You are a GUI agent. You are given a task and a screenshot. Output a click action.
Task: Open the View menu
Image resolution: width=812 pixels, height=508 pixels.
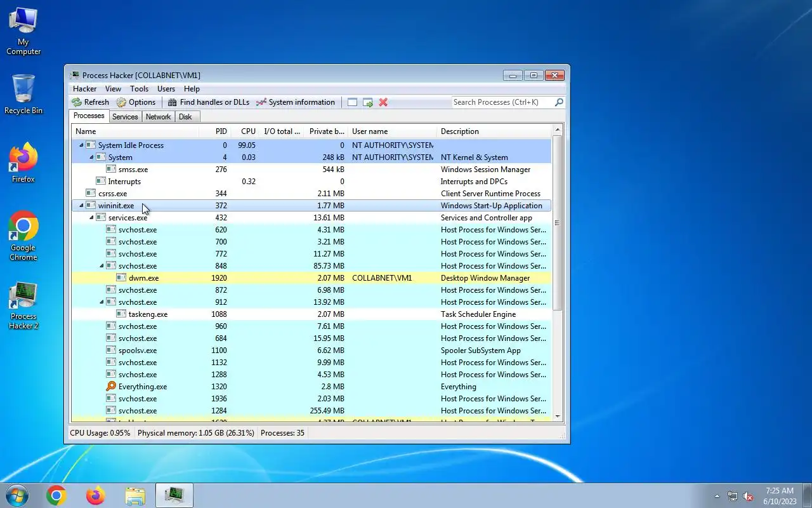tap(113, 89)
